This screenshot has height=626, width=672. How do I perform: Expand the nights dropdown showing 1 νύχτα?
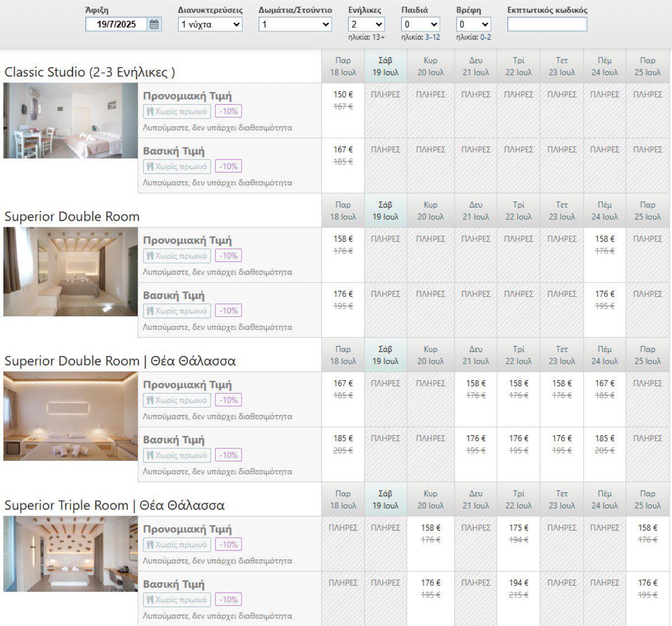[210, 25]
